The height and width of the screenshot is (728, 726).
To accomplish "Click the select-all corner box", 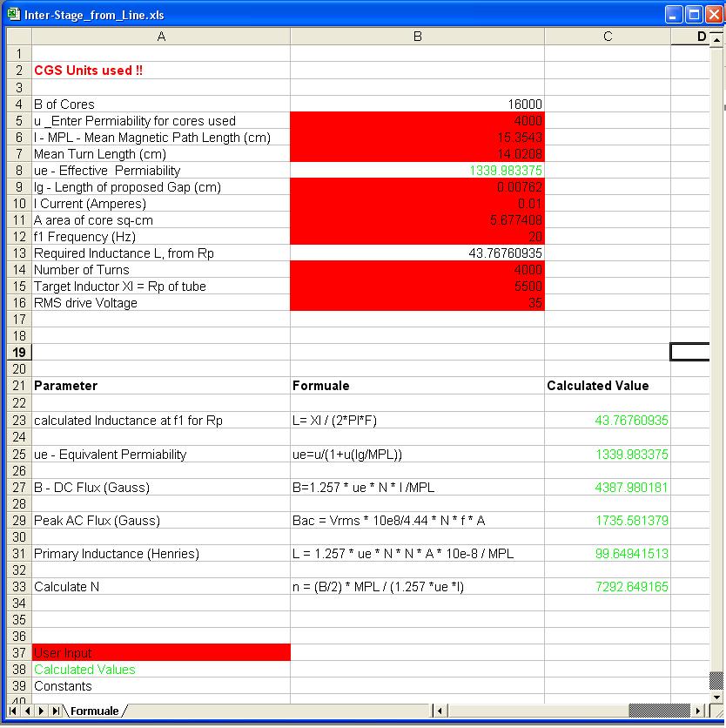I will click(19, 37).
